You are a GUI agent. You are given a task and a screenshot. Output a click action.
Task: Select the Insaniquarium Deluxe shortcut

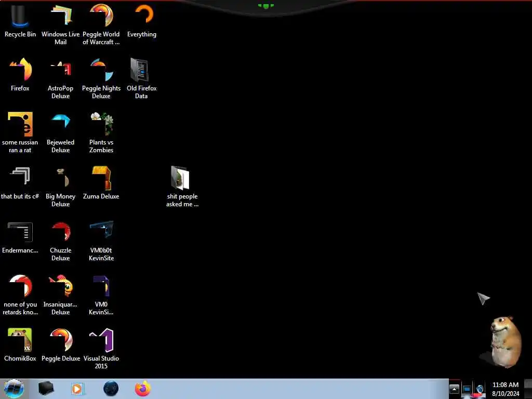coord(60,294)
